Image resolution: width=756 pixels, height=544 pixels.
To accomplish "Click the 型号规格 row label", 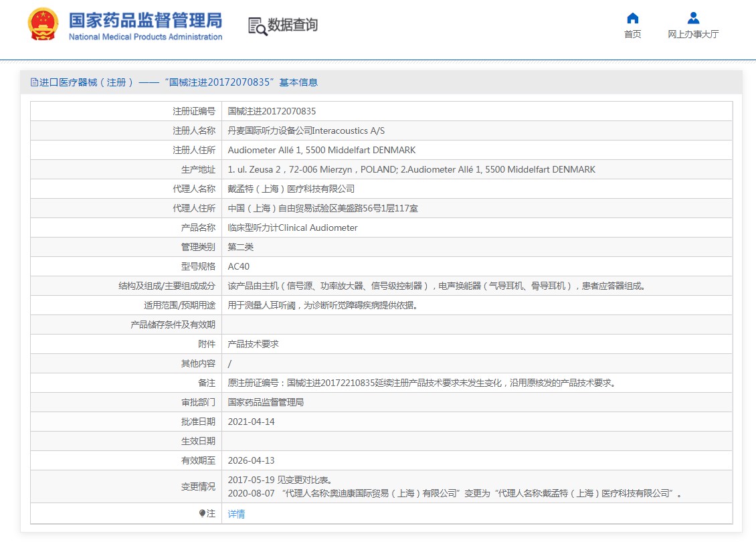I will tap(198, 266).
